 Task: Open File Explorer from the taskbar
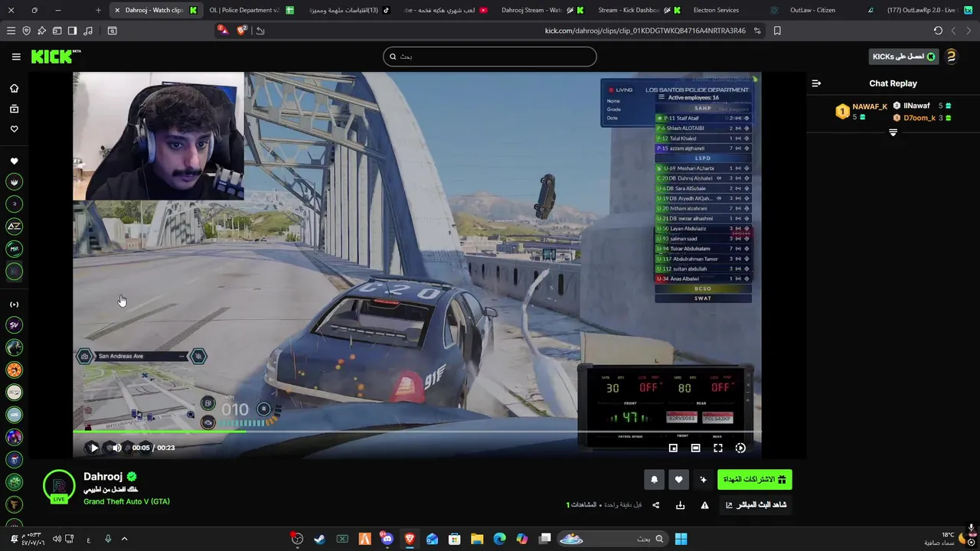(477, 539)
